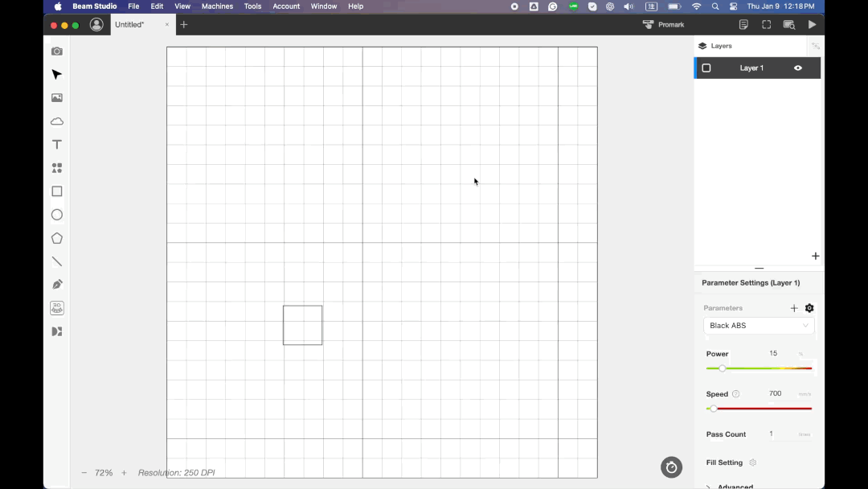Click the frame area icon
The width and height of the screenshot is (868, 489).
(x=766, y=24)
